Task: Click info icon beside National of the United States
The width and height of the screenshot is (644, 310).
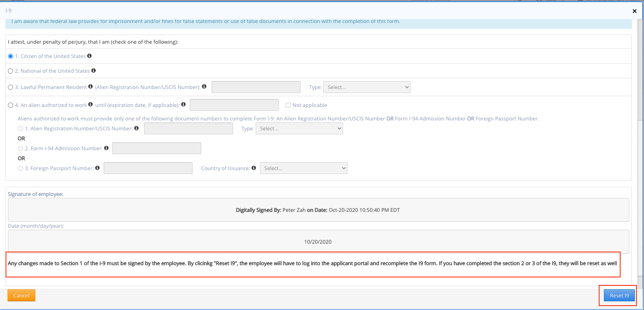Action: (x=94, y=71)
